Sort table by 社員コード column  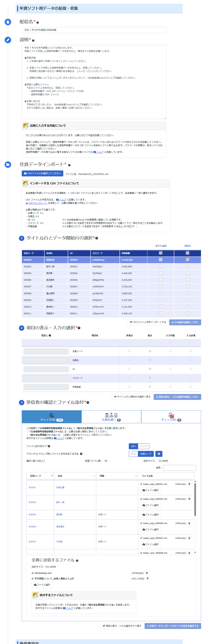pyautogui.click(x=40, y=476)
